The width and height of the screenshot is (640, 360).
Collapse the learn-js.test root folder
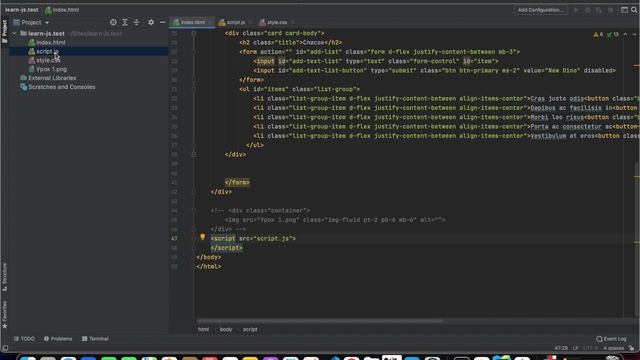15,33
